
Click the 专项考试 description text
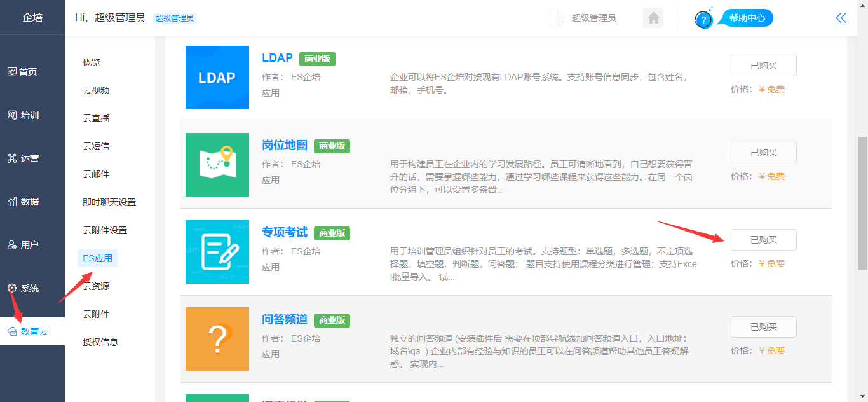543,264
